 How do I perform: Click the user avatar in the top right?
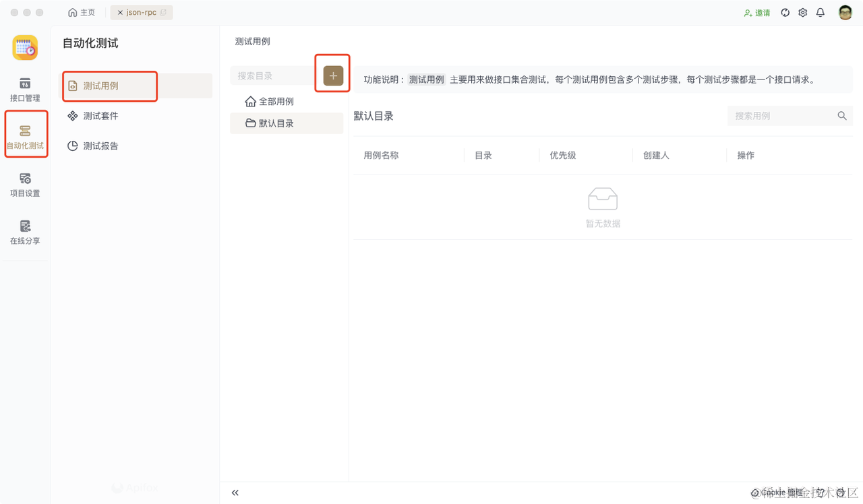pyautogui.click(x=843, y=12)
